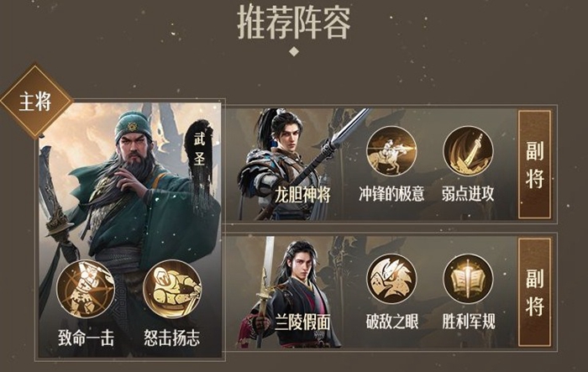Click the 推荐阵容 title heading
Image resolution: width=588 pixels, height=372 pixels.
click(294, 24)
